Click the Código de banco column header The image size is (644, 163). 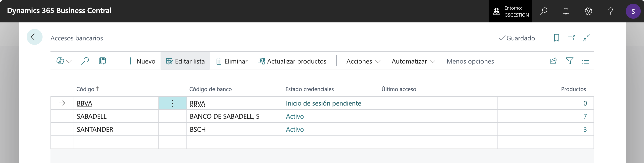pyautogui.click(x=210, y=89)
